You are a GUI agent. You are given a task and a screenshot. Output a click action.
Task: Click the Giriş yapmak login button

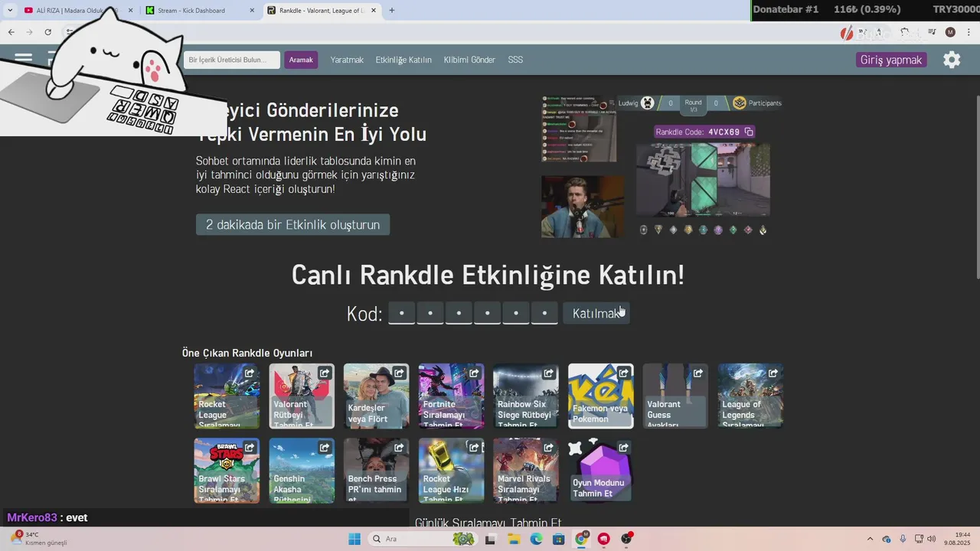point(891,60)
